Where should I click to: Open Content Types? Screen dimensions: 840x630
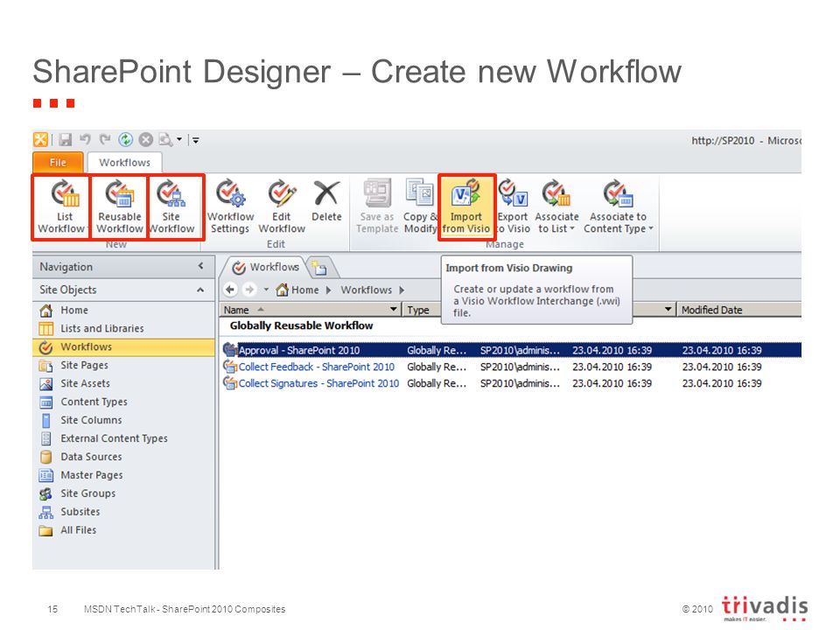click(124, 402)
